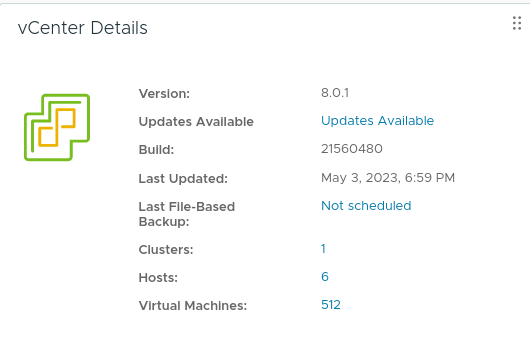
Task: Select the time 6:59 PM
Action: (430, 178)
